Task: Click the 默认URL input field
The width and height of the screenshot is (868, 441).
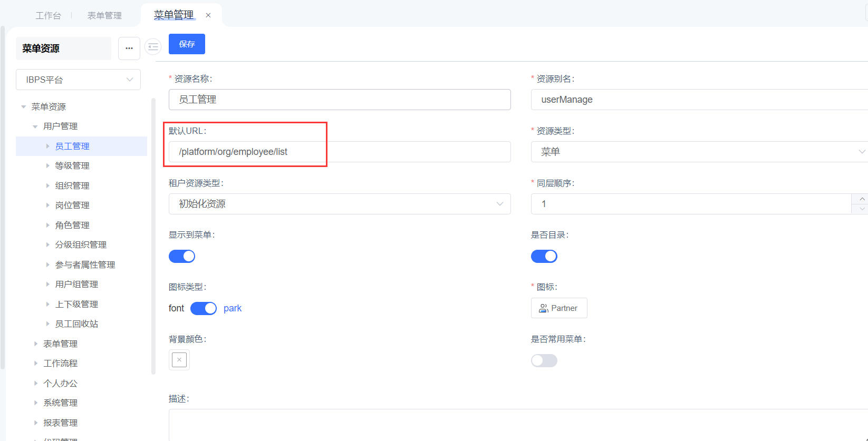Action: 339,152
